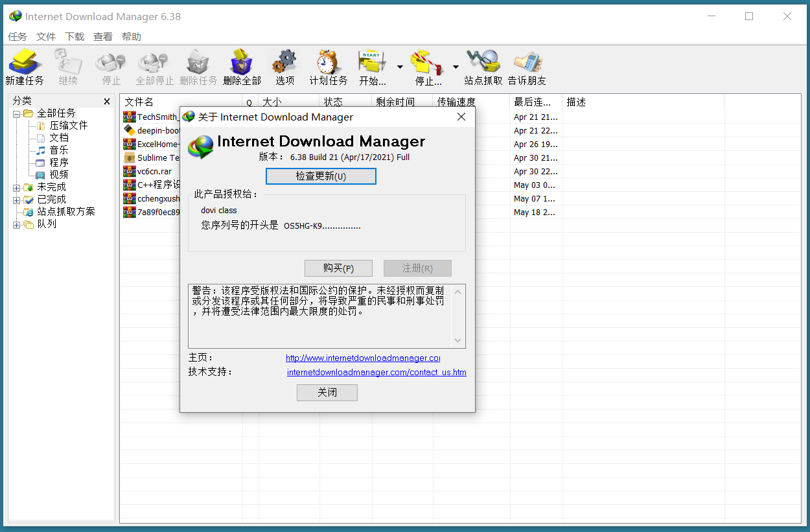Click the 告诉朋友 (tell a friend) toolbar icon

(x=527, y=62)
